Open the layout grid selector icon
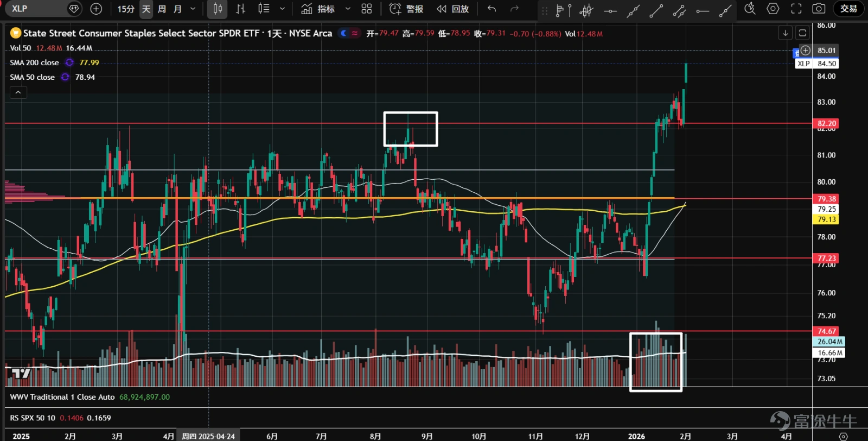This screenshot has height=441, width=868. tap(367, 9)
